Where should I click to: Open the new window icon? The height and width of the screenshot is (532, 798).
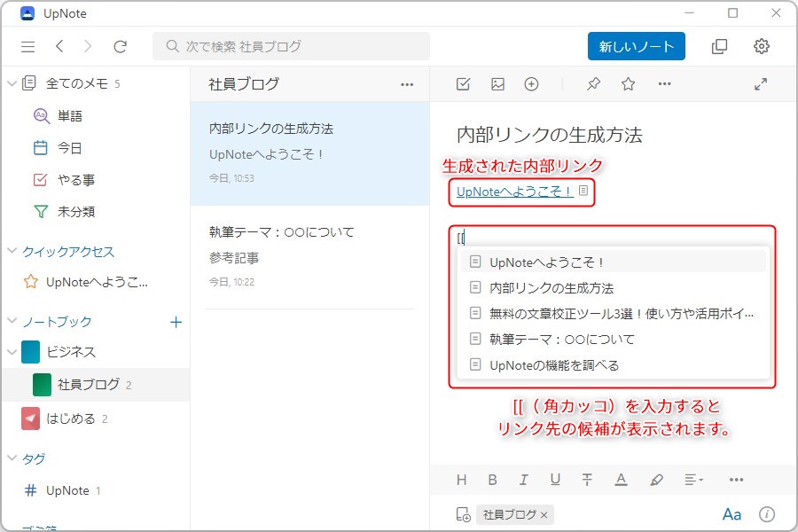(x=719, y=46)
